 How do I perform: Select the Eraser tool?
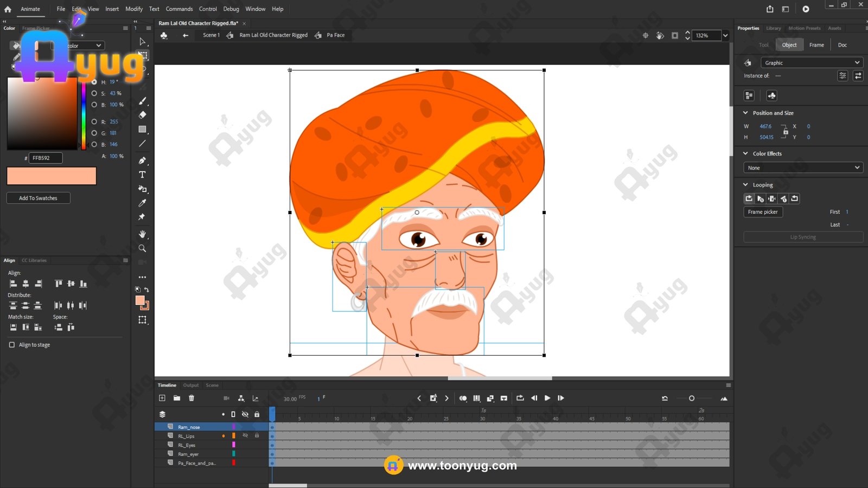pos(142,115)
